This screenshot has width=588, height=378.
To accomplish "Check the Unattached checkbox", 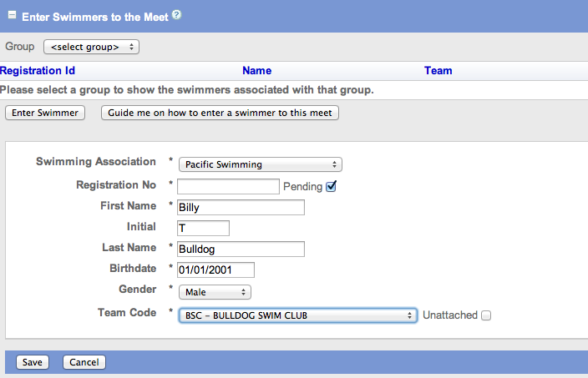I will [x=486, y=315].
